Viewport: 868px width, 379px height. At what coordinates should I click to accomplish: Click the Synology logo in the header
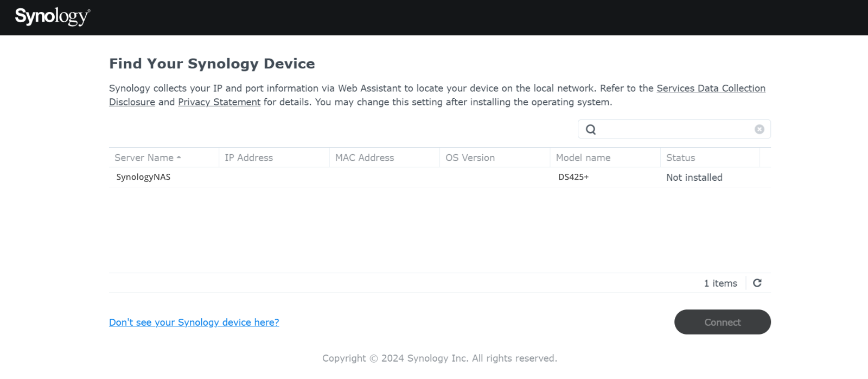[52, 17]
